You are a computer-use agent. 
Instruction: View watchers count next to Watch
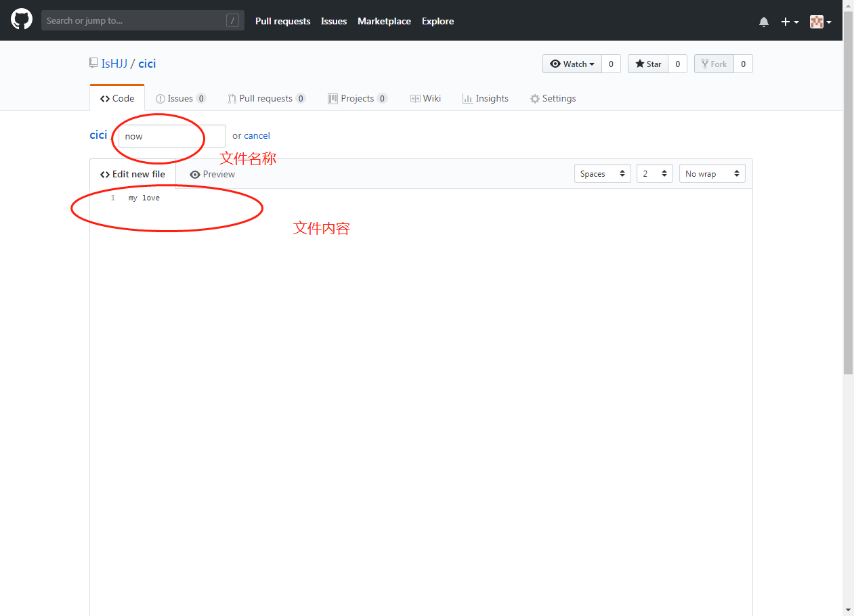[611, 64]
